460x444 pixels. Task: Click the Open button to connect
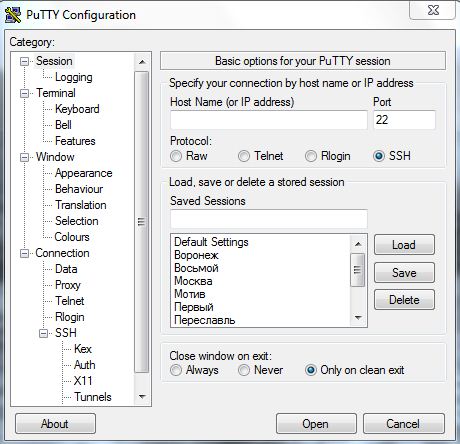pyautogui.click(x=316, y=424)
